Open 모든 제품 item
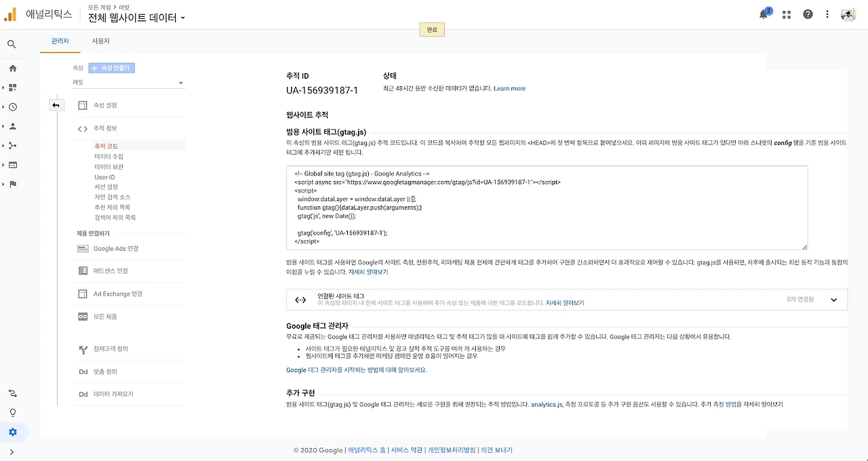The image size is (868, 461). coord(105,317)
